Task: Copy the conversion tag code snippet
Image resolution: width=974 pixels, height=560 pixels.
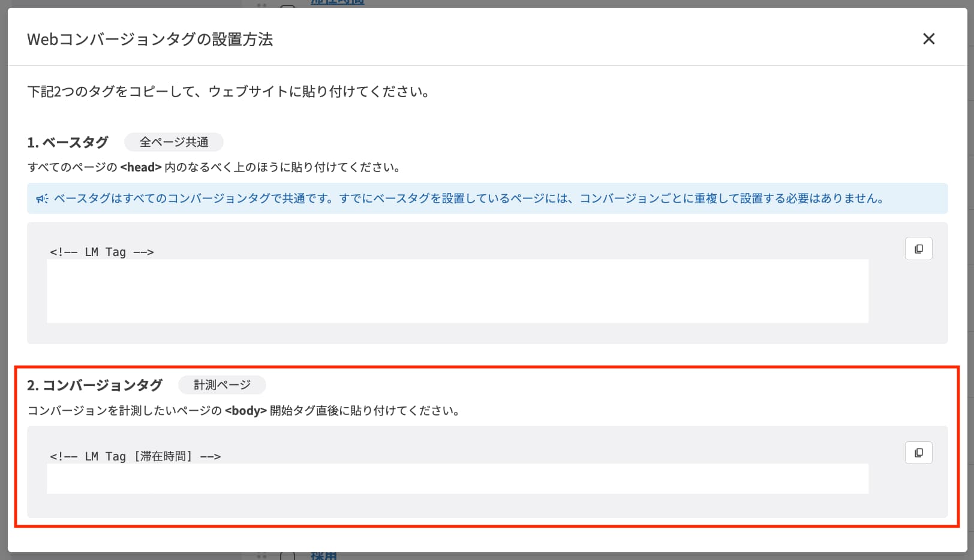Action: [x=918, y=453]
